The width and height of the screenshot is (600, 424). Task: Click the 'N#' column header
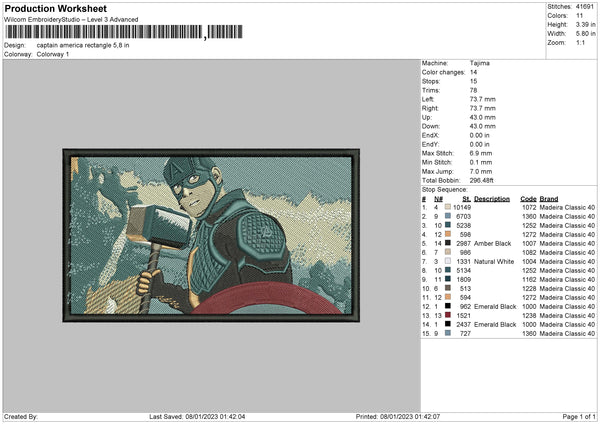[438, 199]
